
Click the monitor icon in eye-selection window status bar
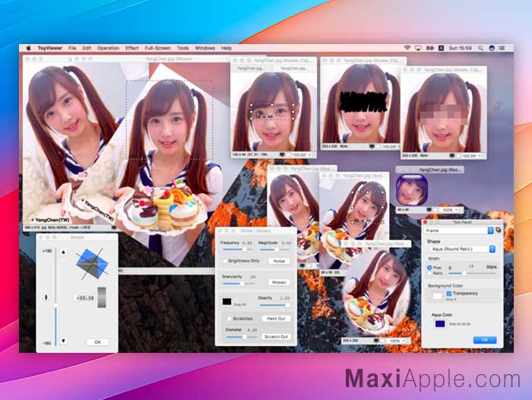coord(282,155)
